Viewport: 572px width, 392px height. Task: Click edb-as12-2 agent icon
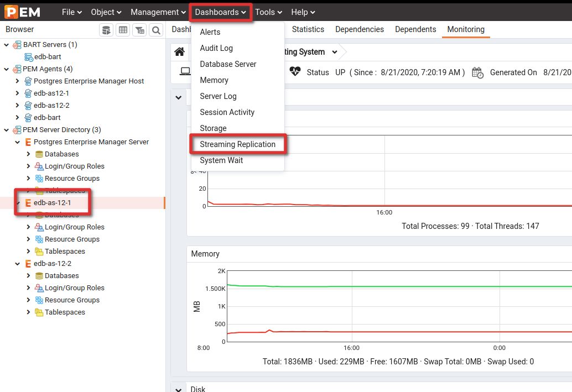[28, 106]
